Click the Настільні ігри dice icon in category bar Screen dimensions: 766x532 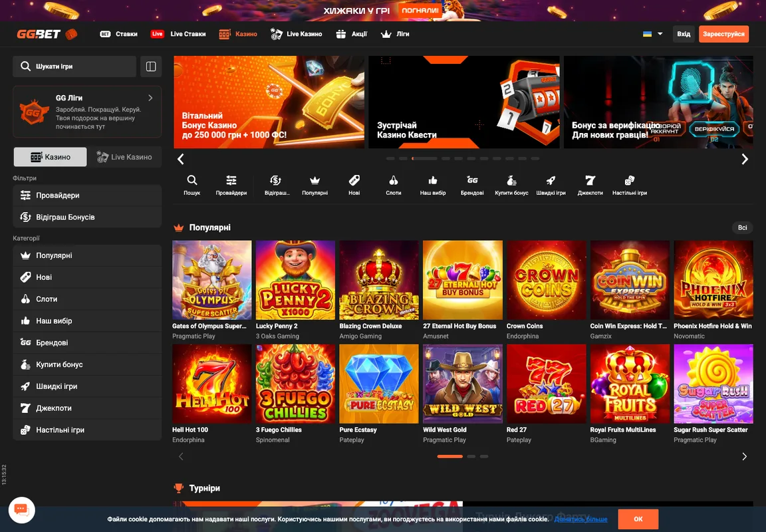pos(629,181)
